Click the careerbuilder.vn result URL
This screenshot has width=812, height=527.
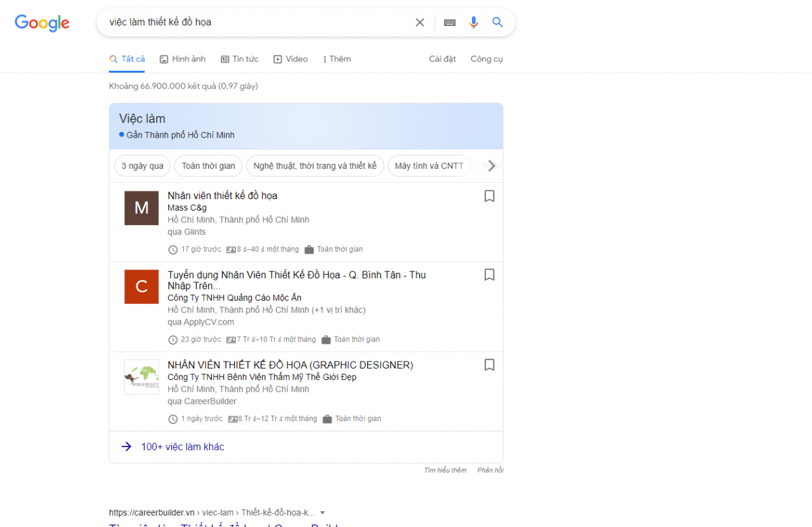pos(212,512)
